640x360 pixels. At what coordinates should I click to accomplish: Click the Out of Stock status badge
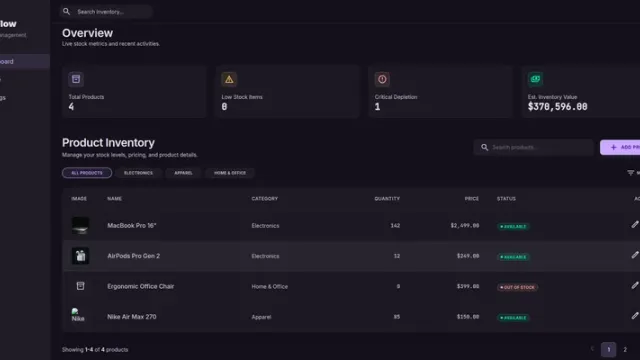tap(517, 287)
